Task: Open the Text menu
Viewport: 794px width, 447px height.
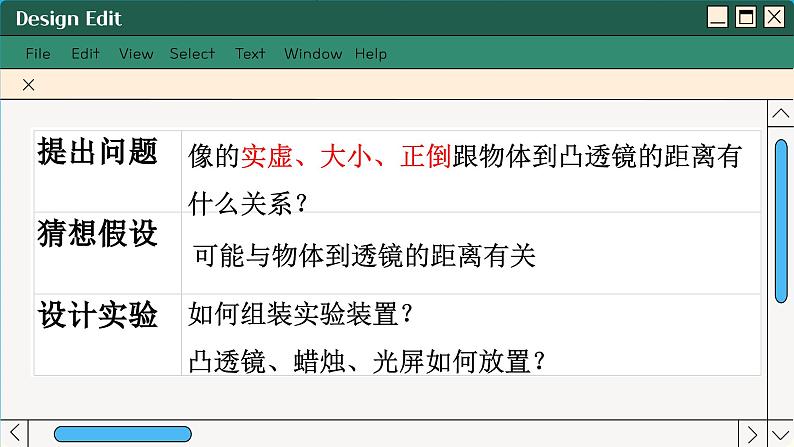Action: [x=250, y=54]
